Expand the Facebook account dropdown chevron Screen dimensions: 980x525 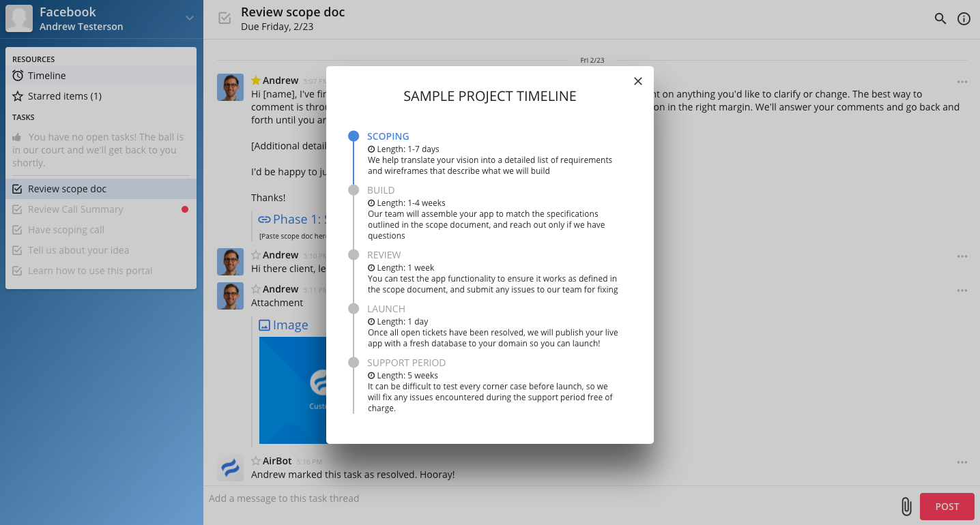pyautogui.click(x=190, y=18)
